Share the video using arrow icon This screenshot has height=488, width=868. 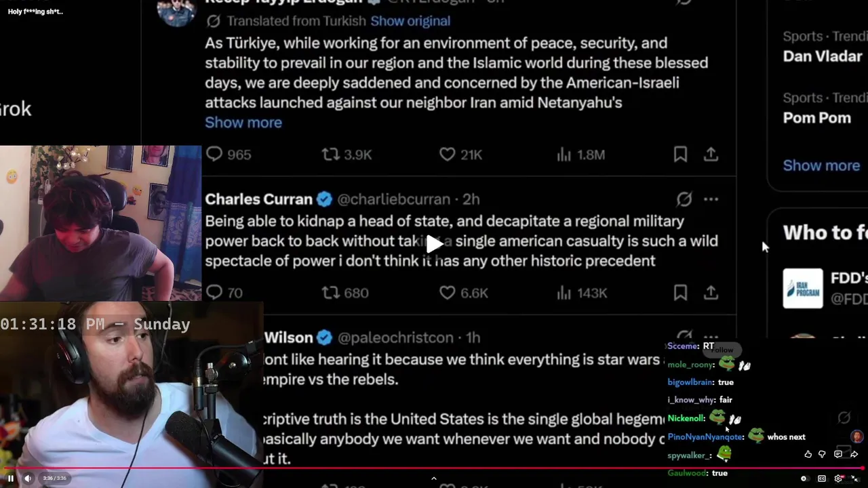click(854, 454)
